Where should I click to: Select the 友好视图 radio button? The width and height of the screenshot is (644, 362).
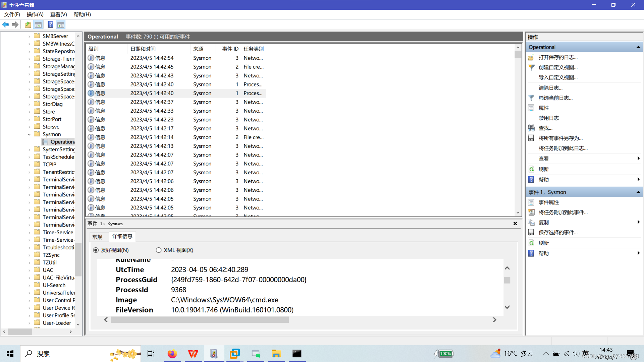(x=96, y=250)
